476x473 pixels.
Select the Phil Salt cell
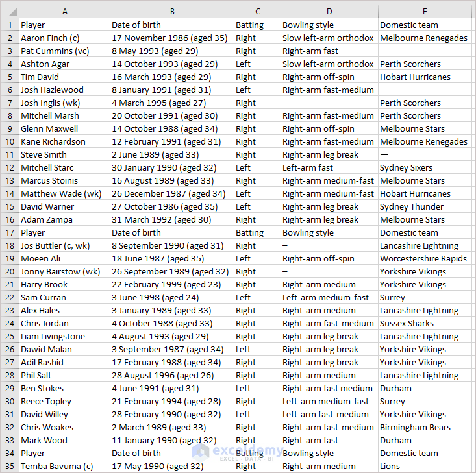[x=64, y=375]
